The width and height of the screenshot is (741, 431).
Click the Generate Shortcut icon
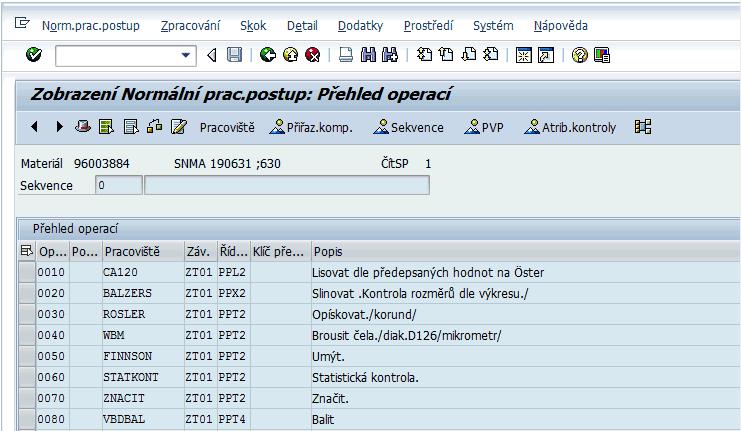[x=546, y=55]
